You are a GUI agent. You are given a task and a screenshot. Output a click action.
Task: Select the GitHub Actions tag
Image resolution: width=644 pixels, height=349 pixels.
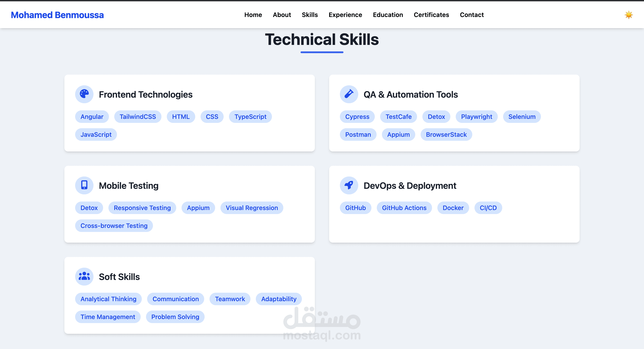coord(404,208)
